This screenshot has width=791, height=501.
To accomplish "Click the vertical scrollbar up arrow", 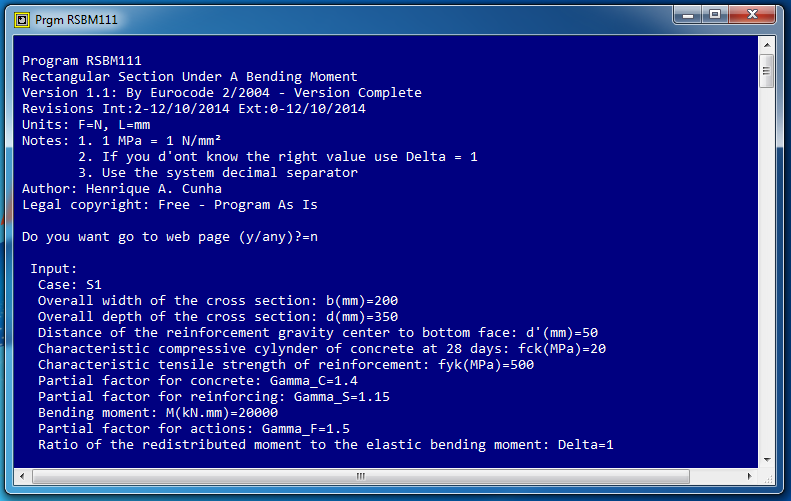I will click(x=767, y=45).
